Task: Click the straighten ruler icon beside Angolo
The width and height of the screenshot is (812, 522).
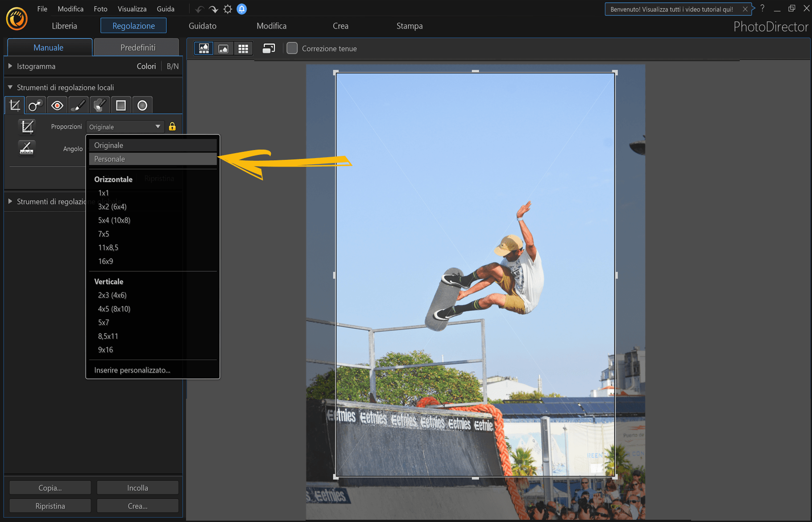Action: [27, 148]
